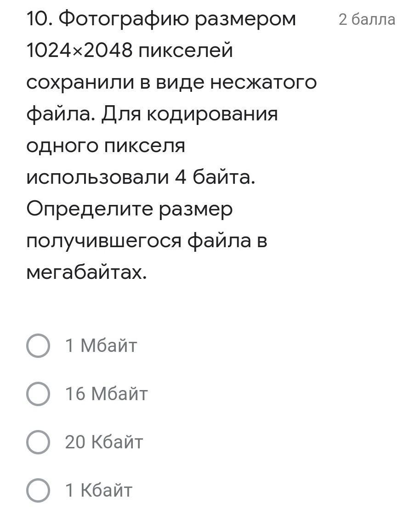
Task: Click the word "несжатого" in the question
Action: (263, 83)
